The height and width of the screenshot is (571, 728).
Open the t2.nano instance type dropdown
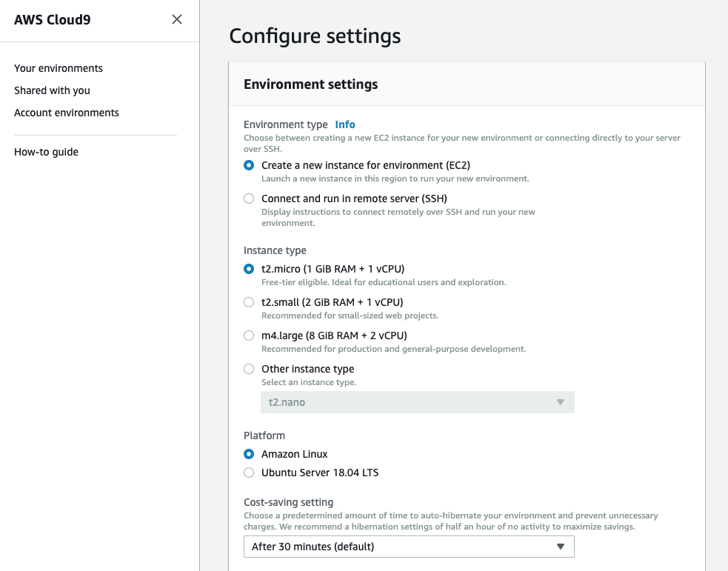pyautogui.click(x=418, y=402)
